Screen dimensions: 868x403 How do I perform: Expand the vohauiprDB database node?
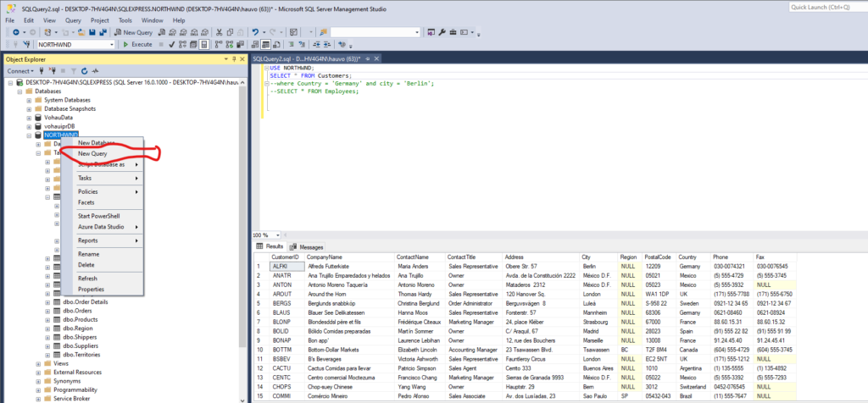[x=29, y=126]
